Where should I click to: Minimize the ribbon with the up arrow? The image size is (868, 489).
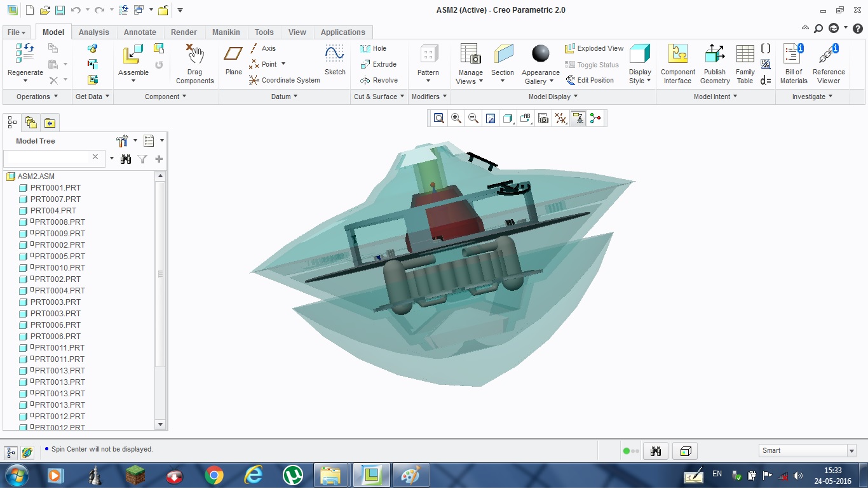(805, 29)
